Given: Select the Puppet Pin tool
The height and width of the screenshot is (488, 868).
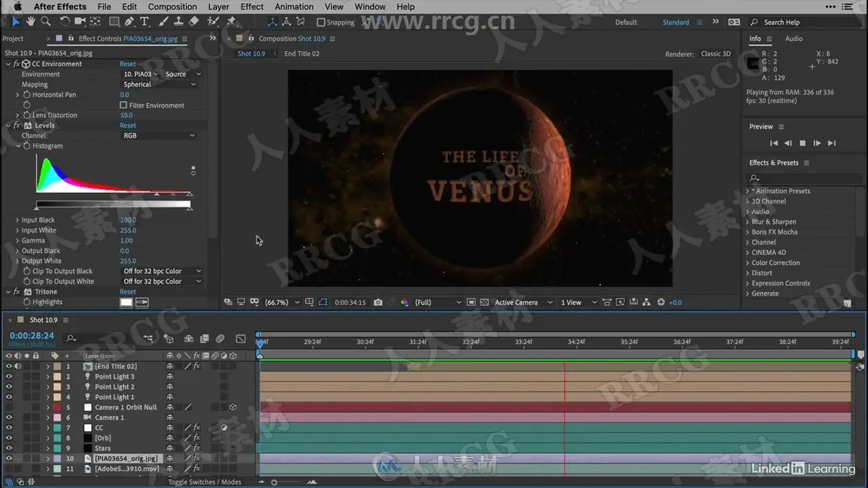Looking at the screenshot, I should click(232, 22).
